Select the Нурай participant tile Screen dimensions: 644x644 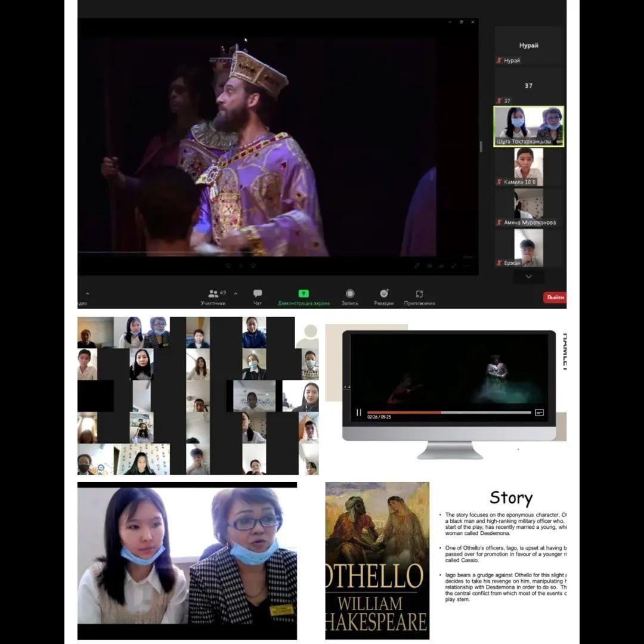pos(529,45)
